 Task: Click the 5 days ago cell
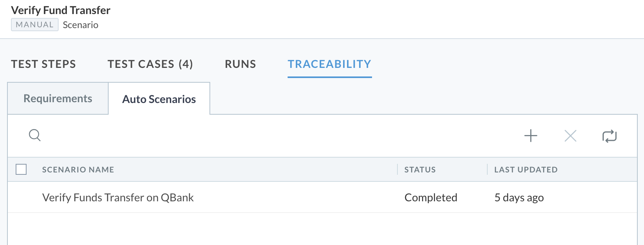tap(519, 197)
